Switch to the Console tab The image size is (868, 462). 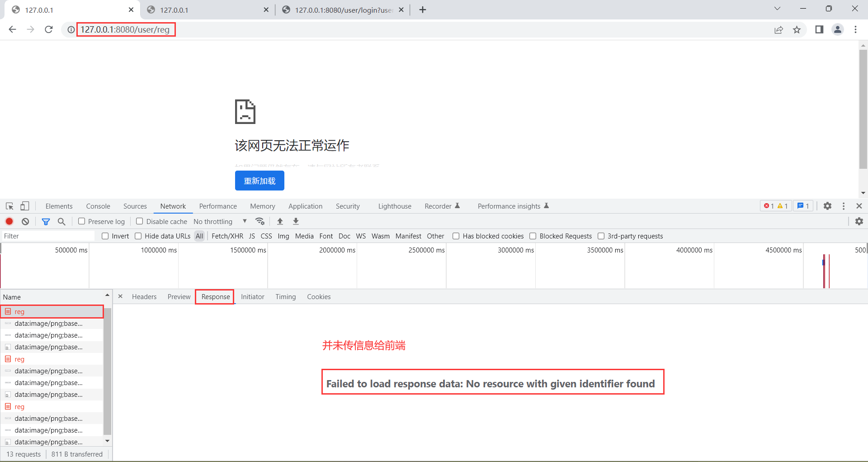coord(98,206)
